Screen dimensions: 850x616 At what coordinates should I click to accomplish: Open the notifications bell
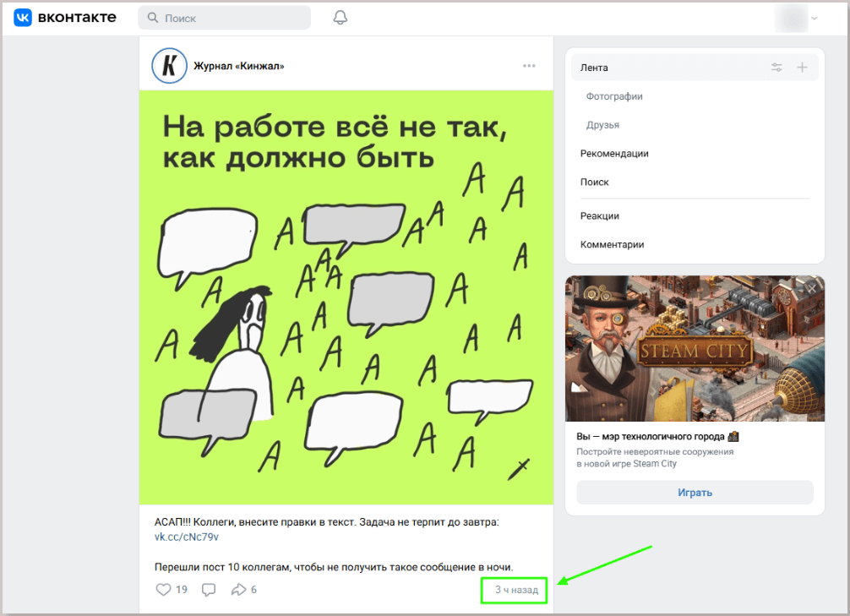(x=340, y=18)
